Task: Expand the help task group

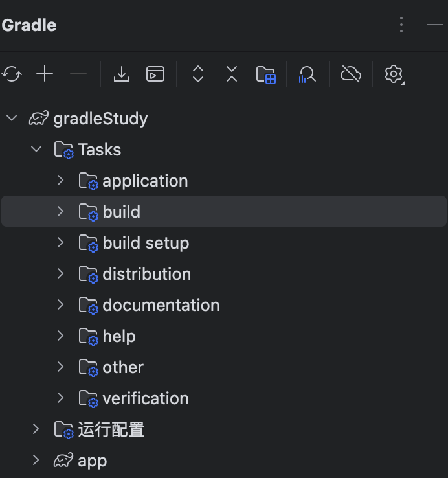Action: (x=61, y=336)
